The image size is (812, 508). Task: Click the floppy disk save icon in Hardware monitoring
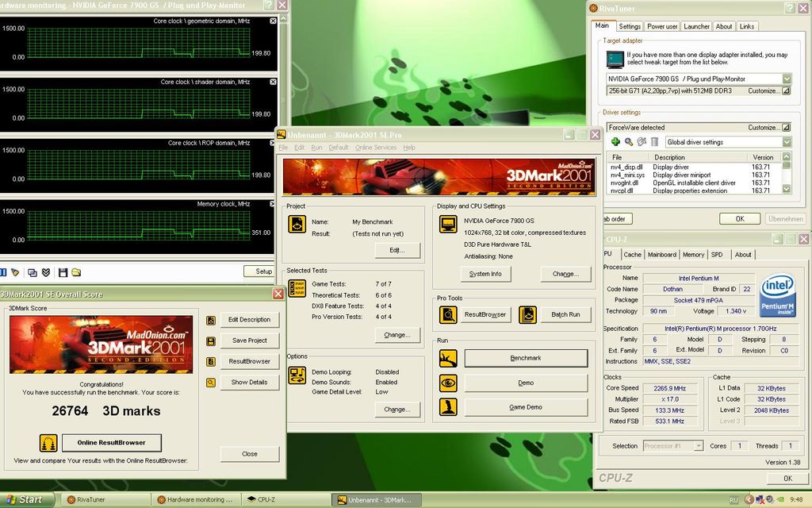[63, 272]
